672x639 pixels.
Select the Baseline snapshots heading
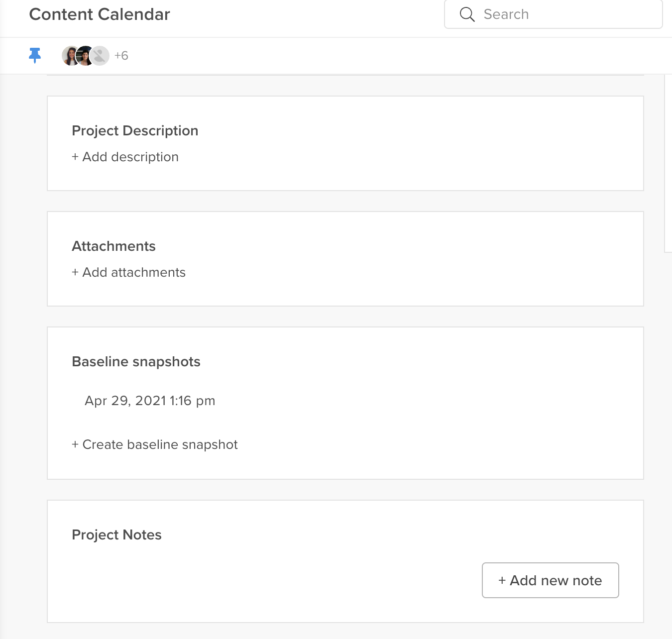pos(136,361)
